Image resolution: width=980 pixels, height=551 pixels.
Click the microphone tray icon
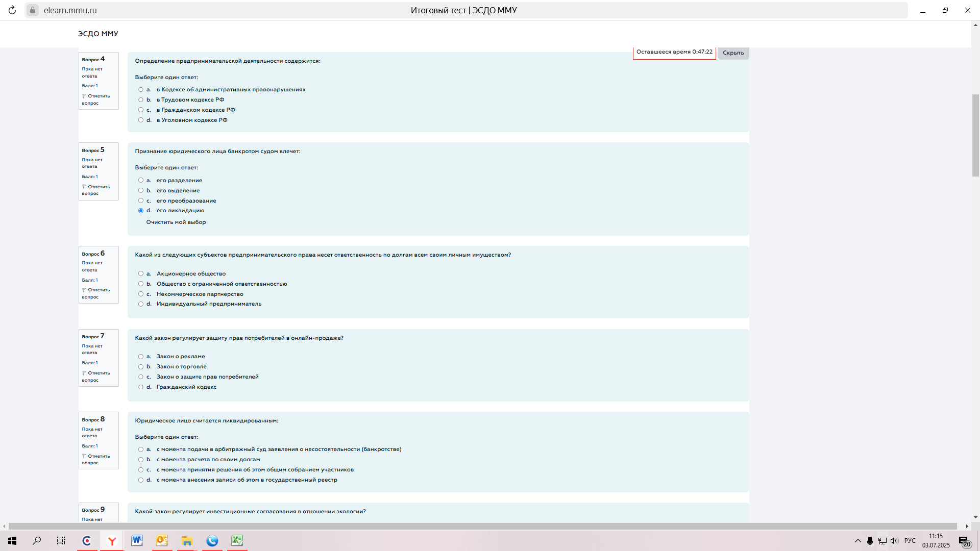coord(870,541)
